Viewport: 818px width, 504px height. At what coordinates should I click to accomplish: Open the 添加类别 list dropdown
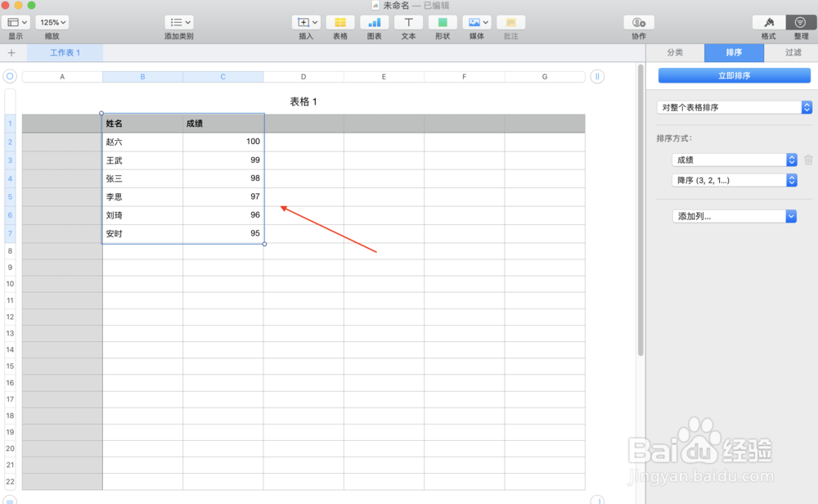point(179,22)
